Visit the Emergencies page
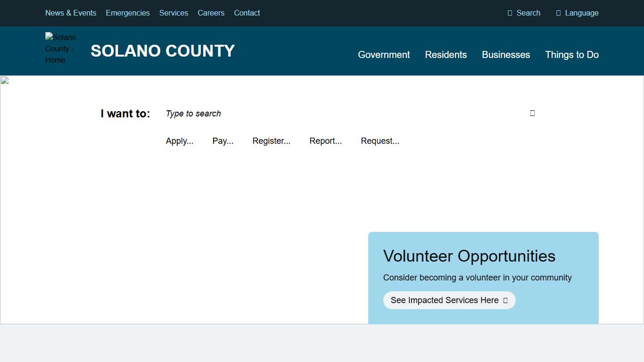 coord(128,13)
